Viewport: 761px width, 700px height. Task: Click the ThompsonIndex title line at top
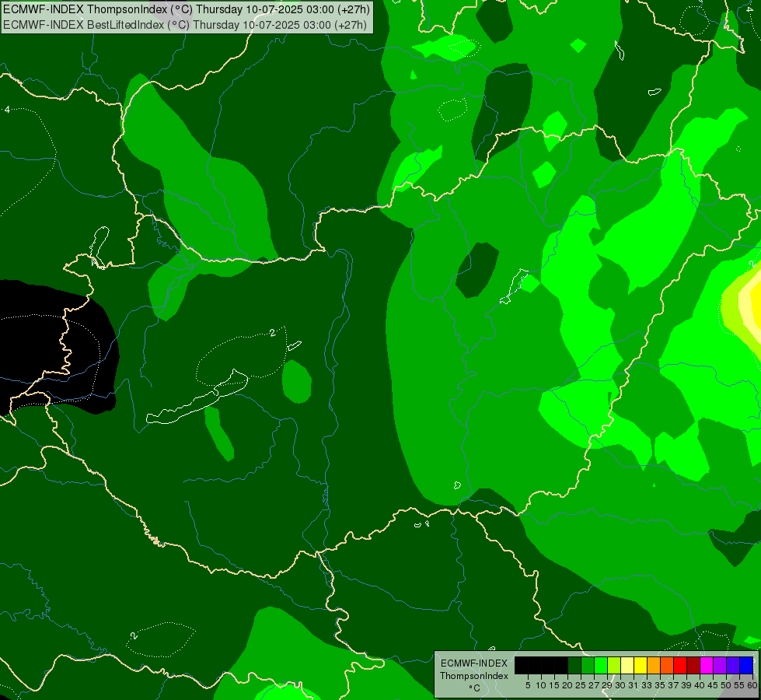pyautogui.click(x=187, y=9)
